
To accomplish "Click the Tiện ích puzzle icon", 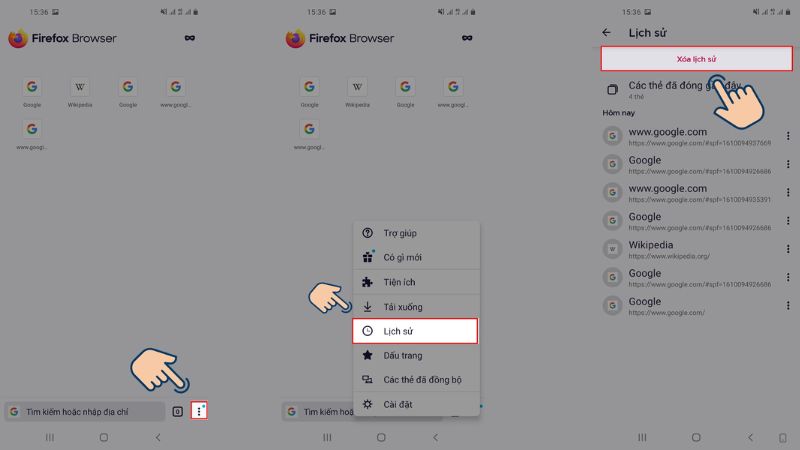I will (367, 282).
